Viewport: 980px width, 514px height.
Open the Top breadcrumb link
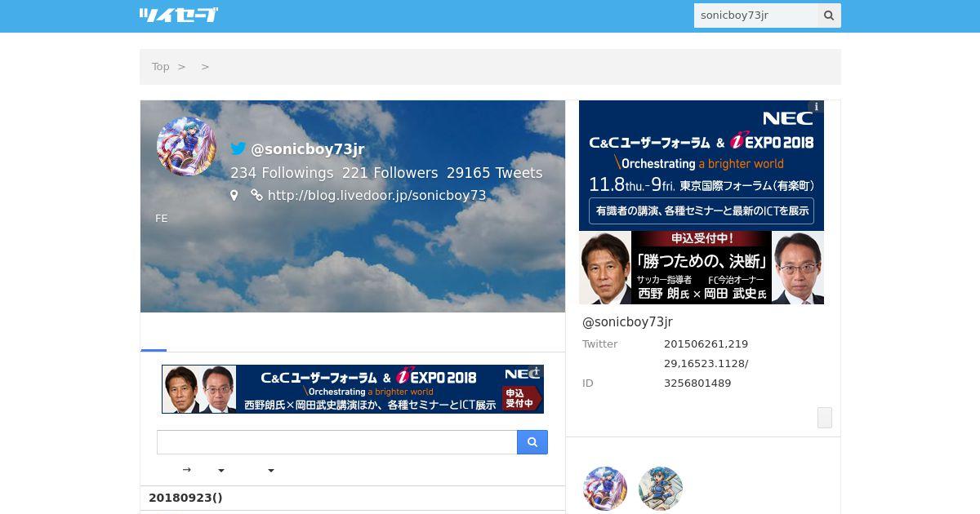160,67
